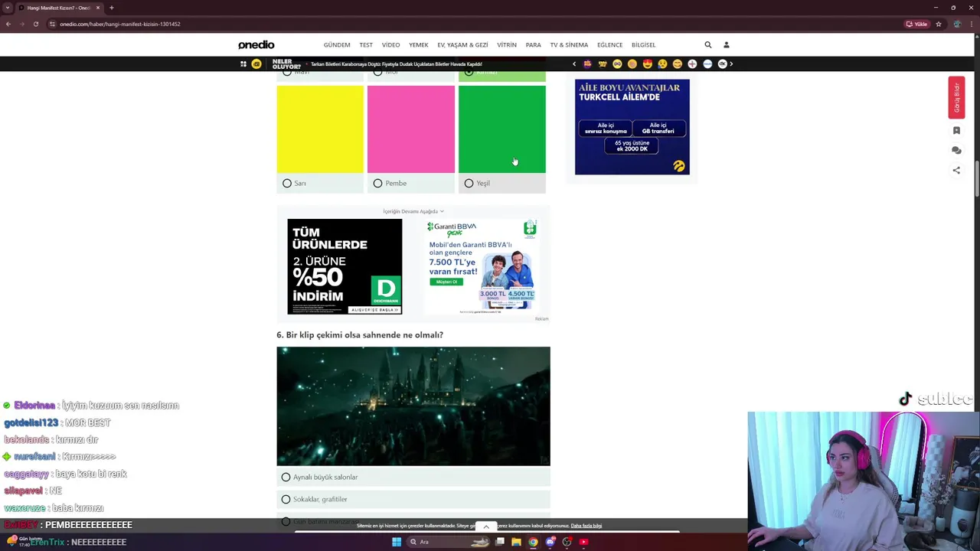The width and height of the screenshot is (980, 551).
Task: Click the Onedio logo
Action: coord(256,44)
